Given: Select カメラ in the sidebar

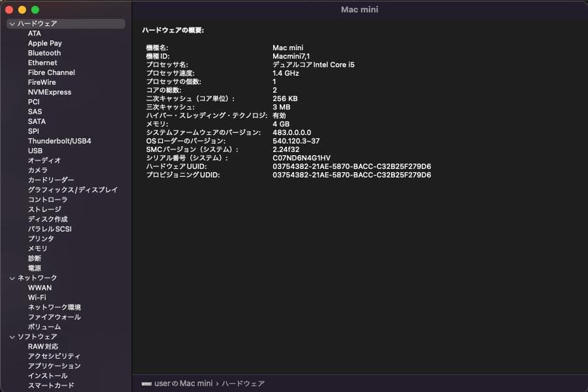Looking at the screenshot, I should pyautogui.click(x=38, y=170).
